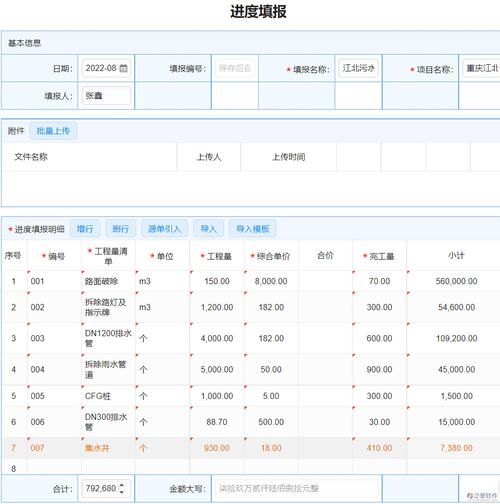Click the 填报编号 input field
500x504 pixels.
point(235,68)
